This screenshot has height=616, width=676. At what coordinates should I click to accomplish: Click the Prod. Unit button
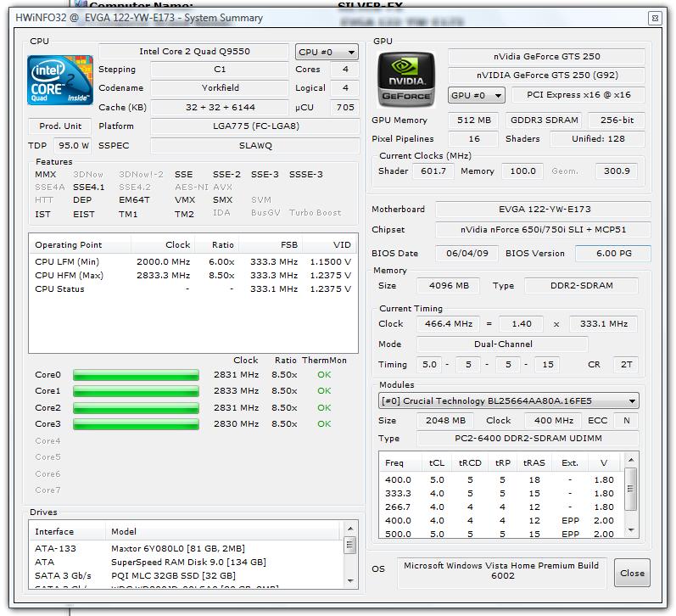tap(60, 126)
